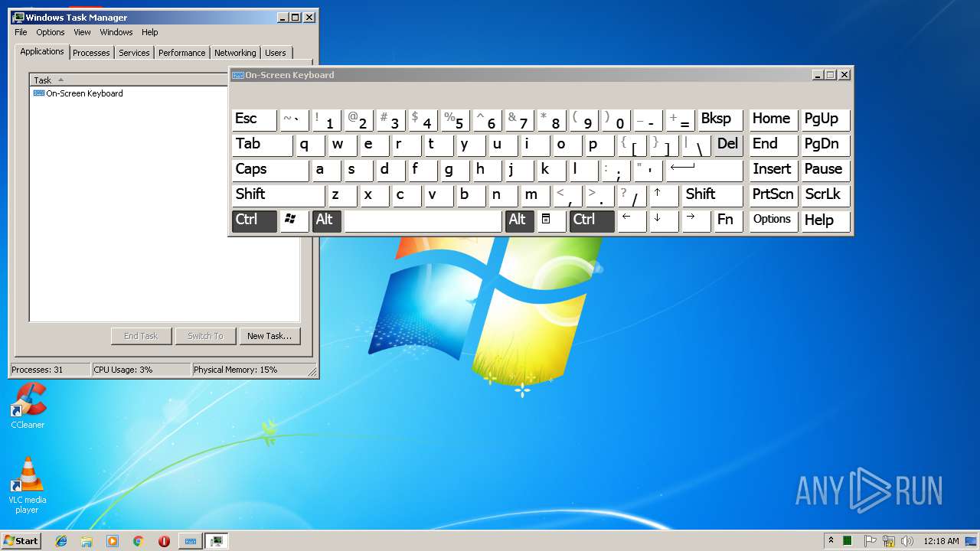Switch to Task Manager taskbar button
980x551 pixels.
tap(217, 541)
